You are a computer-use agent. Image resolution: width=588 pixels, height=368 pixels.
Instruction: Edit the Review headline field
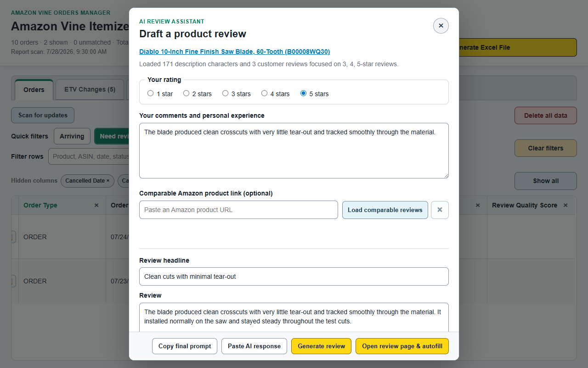pos(294,276)
